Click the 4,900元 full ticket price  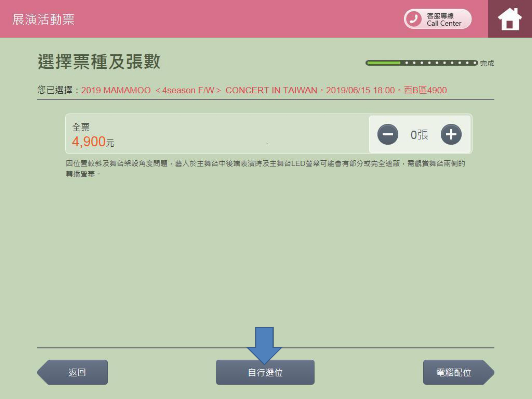point(93,142)
